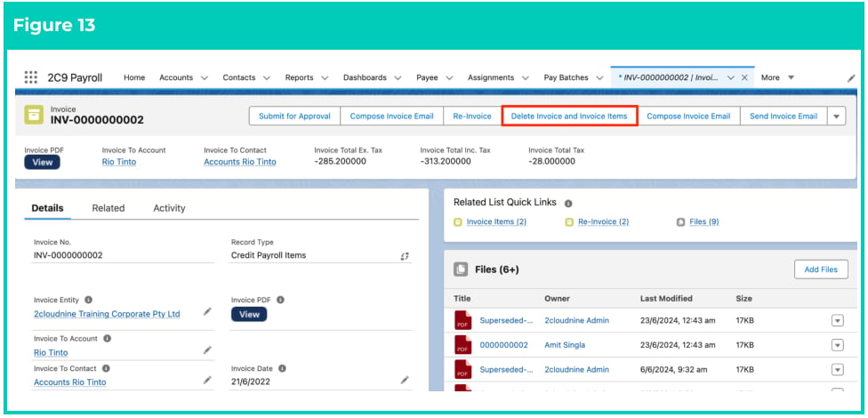The width and height of the screenshot is (868, 418).
Task: Click the Re-Invoice quick link icon
Action: pyautogui.click(x=569, y=222)
